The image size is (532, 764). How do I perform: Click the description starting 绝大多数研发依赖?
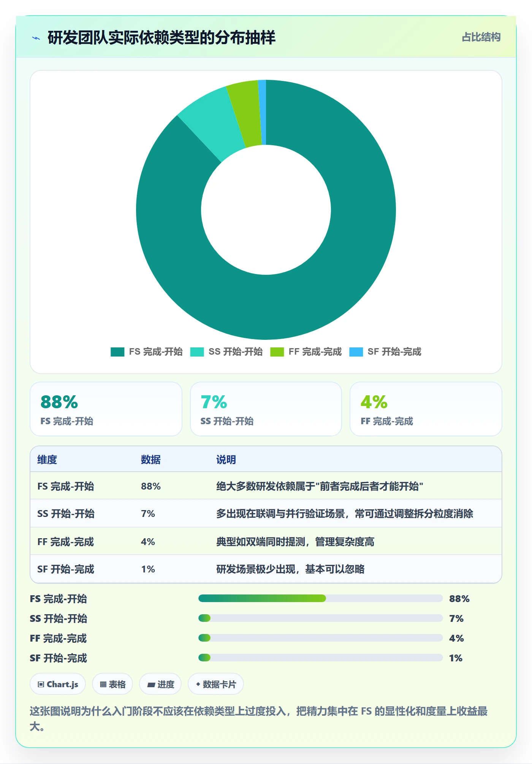point(320,486)
